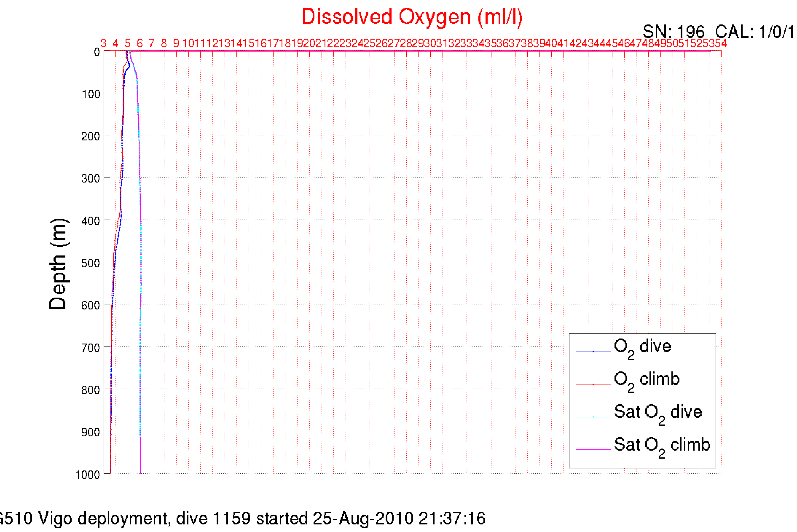This screenshot has height=532, width=797.
Task: Click the 200 depth tick label
Action: [x=91, y=136]
